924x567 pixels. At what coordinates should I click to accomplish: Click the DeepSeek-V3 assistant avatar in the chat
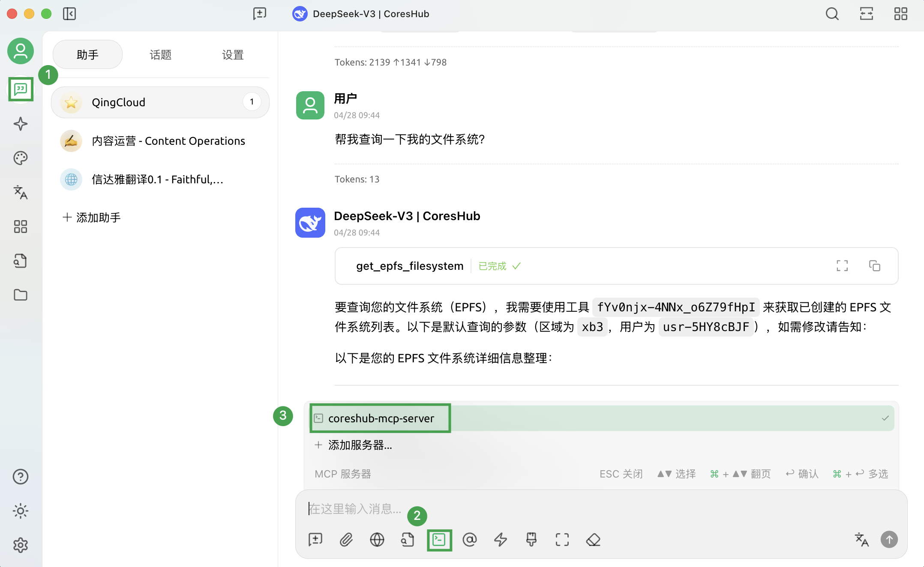(310, 223)
